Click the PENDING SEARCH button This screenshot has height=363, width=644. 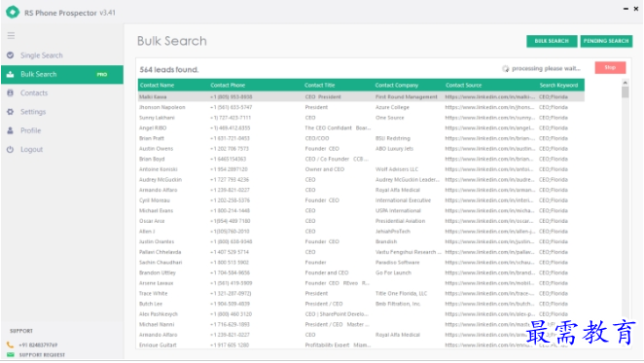click(x=606, y=41)
